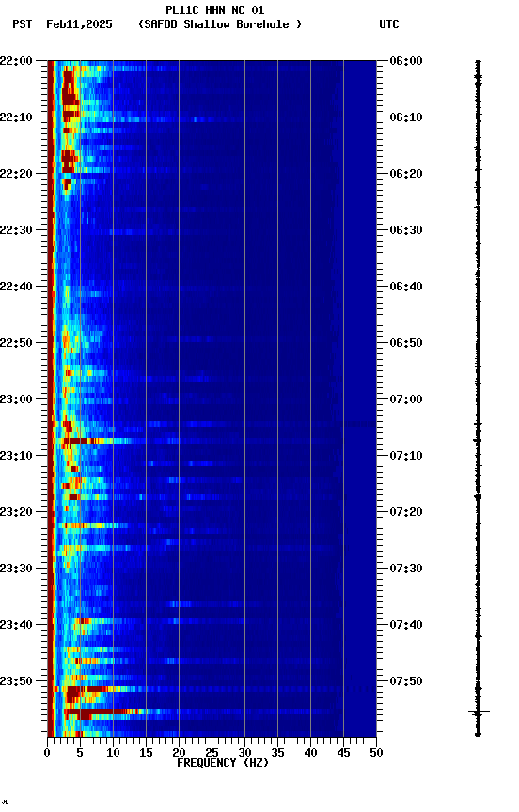Image resolution: width=519 pixels, height=812 pixels.
Task: Click the 50 Hz frequency tick label
Action: click(377, 753)
